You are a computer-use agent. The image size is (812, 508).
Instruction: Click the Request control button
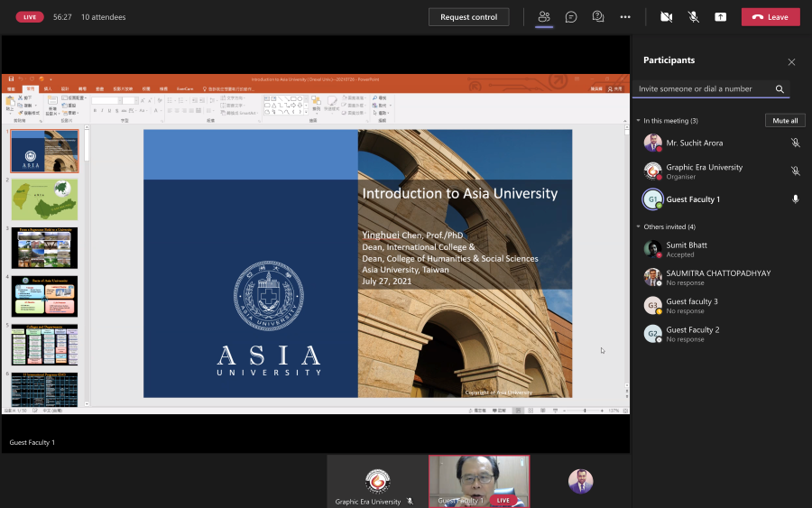tap(468, 17)
